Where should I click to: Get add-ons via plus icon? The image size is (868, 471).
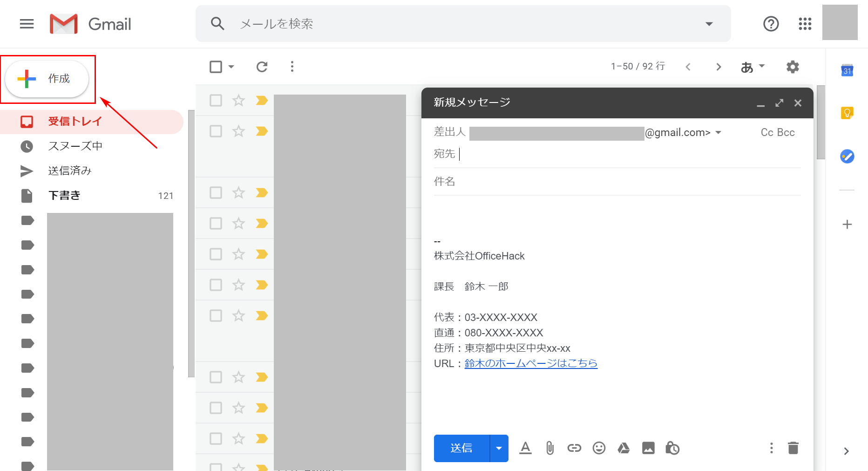tap(847, 225)
